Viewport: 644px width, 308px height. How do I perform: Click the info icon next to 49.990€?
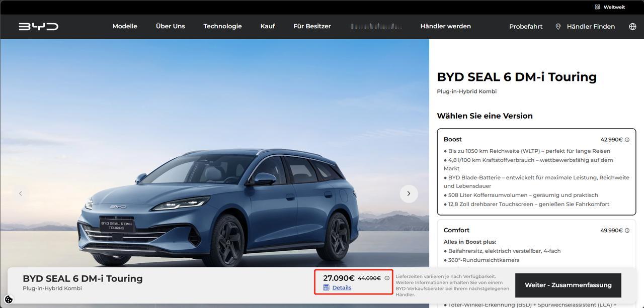pyautogui.click(x=627, y=231)
